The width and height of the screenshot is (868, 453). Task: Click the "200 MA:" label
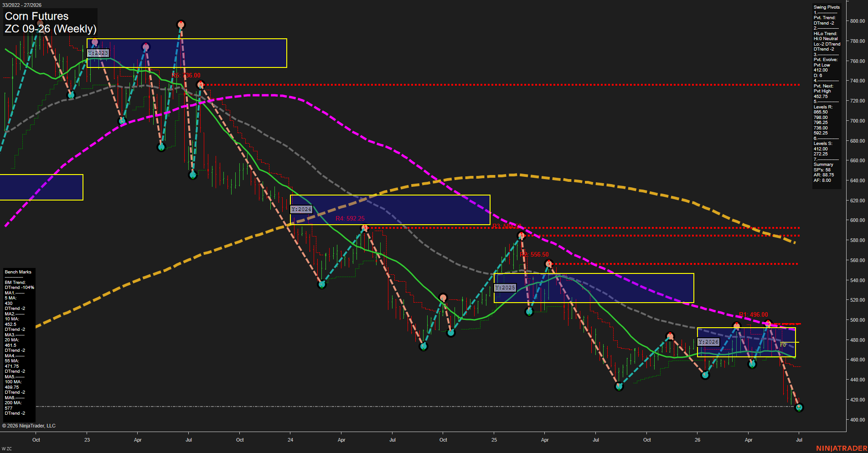pyautogui.click(x=13, y=403)
